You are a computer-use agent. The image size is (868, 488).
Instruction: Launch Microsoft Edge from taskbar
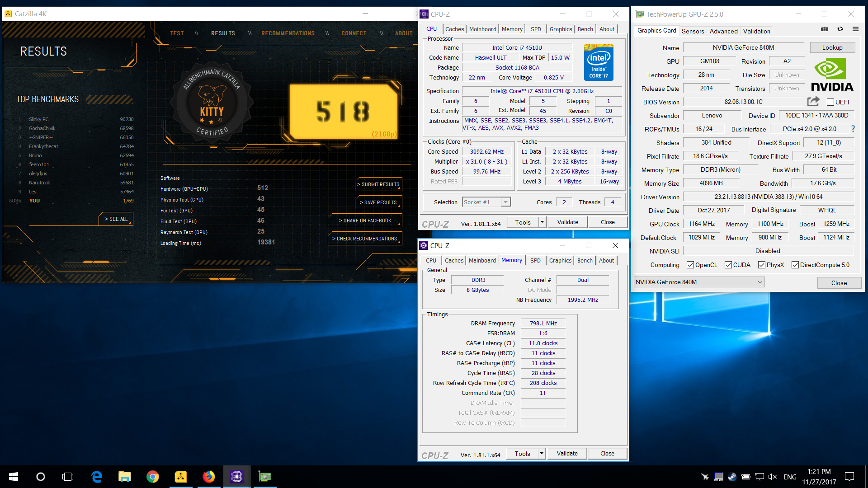click(97, 477)
